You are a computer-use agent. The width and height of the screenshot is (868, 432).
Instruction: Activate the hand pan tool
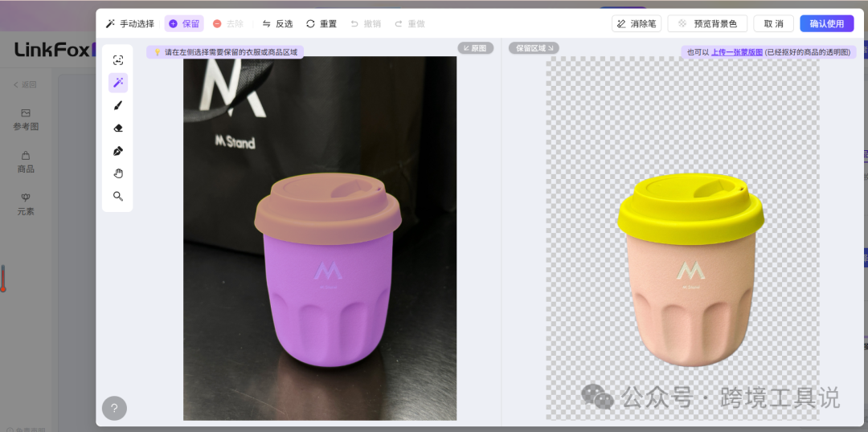tap(118, 173)
